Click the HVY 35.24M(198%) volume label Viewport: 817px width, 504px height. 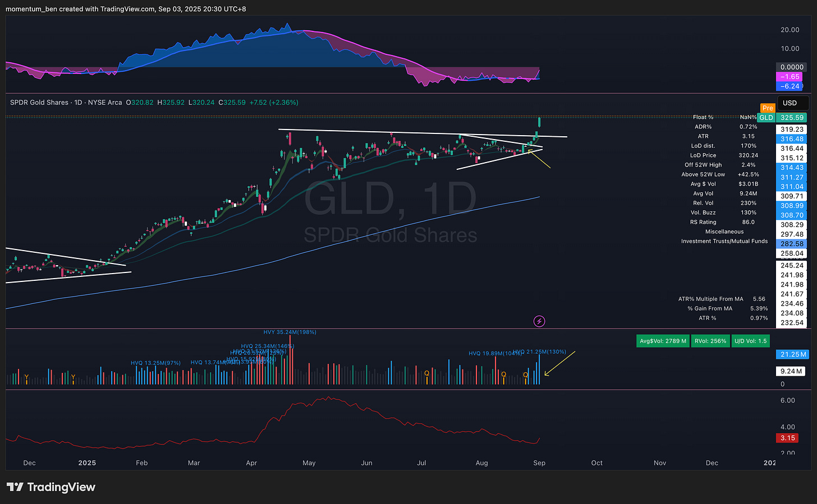(x=290, y=332)
